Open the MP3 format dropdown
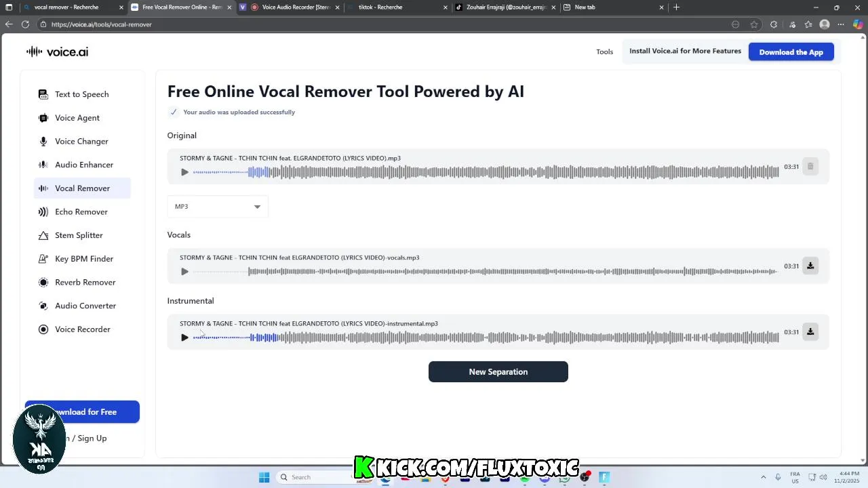 click(x=218, y=207)
